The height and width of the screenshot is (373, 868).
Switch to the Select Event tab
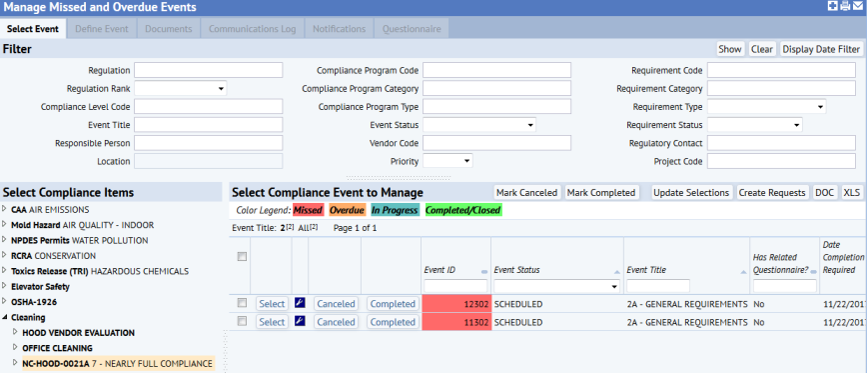click(x=33, y=29)
